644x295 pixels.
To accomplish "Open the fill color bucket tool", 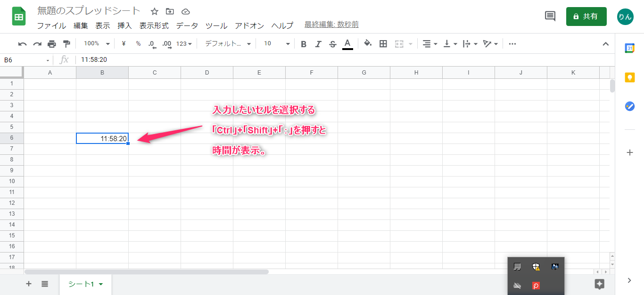I will pos(368,43).
